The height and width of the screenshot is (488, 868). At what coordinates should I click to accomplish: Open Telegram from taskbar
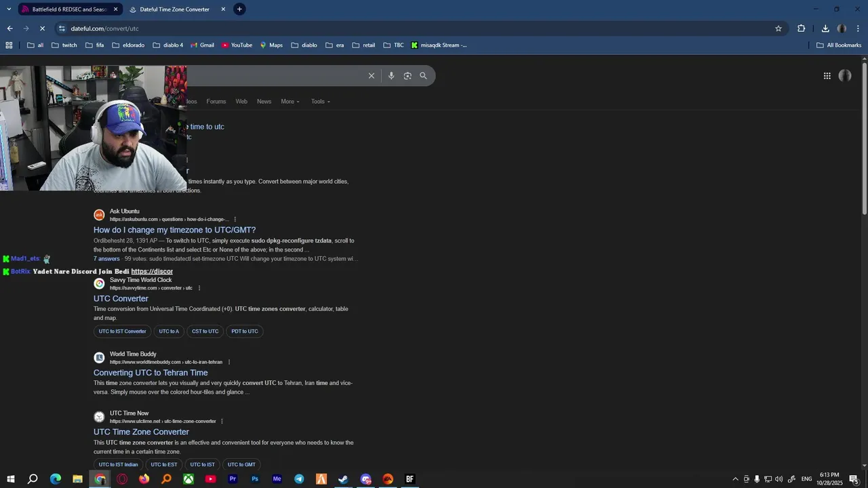point(299,479)
